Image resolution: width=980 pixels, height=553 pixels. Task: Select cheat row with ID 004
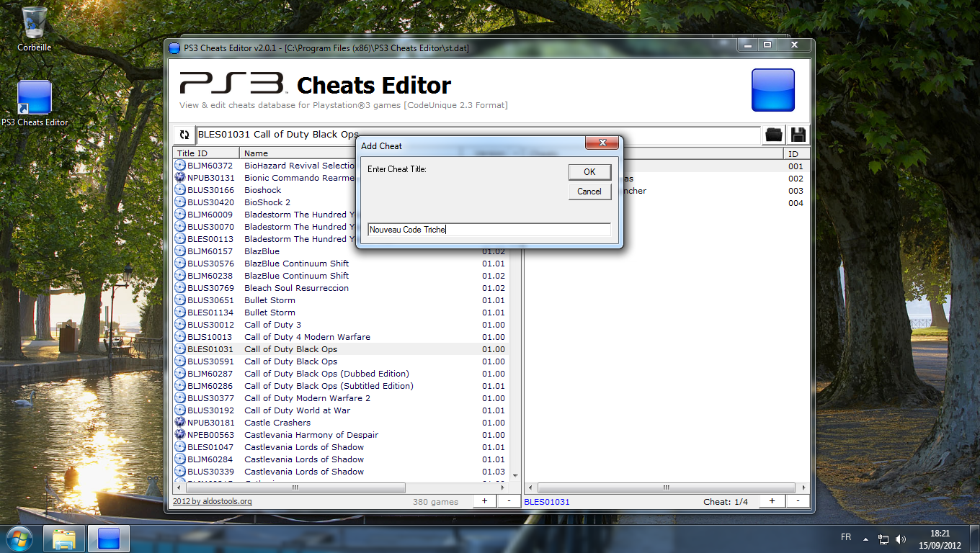point(667,203)
